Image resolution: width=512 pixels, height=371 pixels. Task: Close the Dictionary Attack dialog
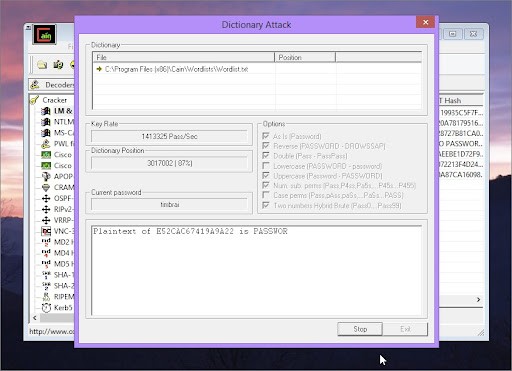pyautogui.click(x=425, y=22)
